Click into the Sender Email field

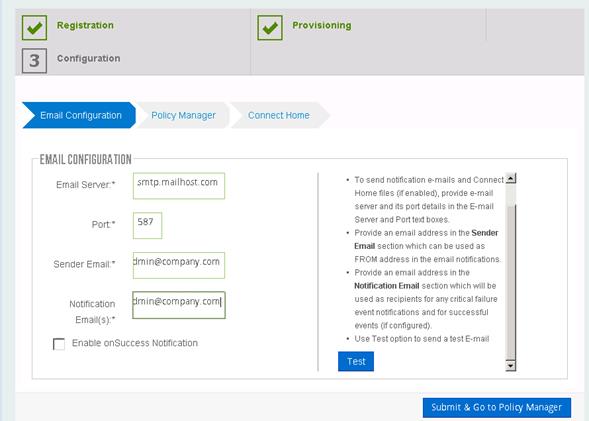[179, 266]
